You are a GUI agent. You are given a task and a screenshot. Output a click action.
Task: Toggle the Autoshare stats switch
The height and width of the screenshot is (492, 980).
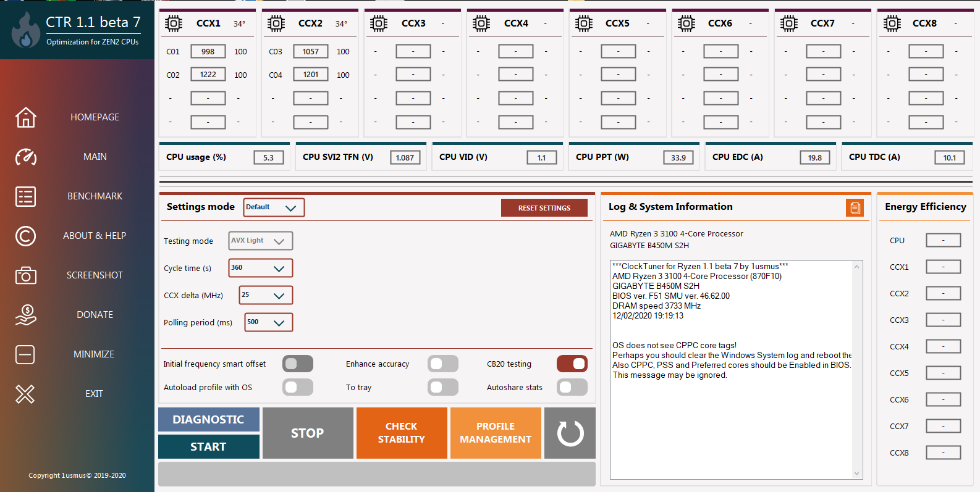click(x=572, y=387)
